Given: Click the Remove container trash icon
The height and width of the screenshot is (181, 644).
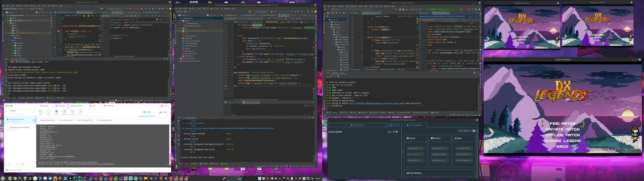Looking at the screenshot, I should (x=72, y=112).
